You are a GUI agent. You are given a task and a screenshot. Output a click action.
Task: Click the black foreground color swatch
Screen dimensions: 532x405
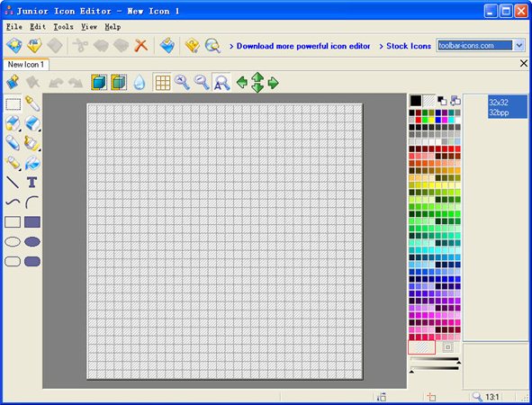(x=416, y=101)
